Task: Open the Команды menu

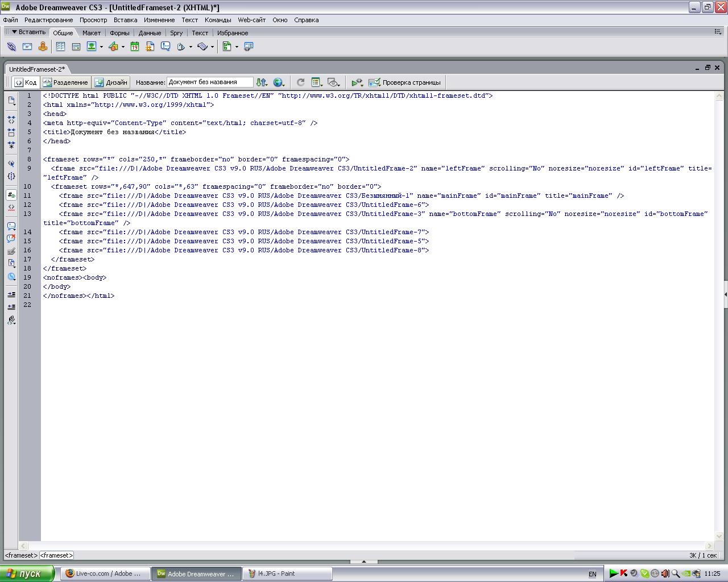Action: [x=217, y=20]
